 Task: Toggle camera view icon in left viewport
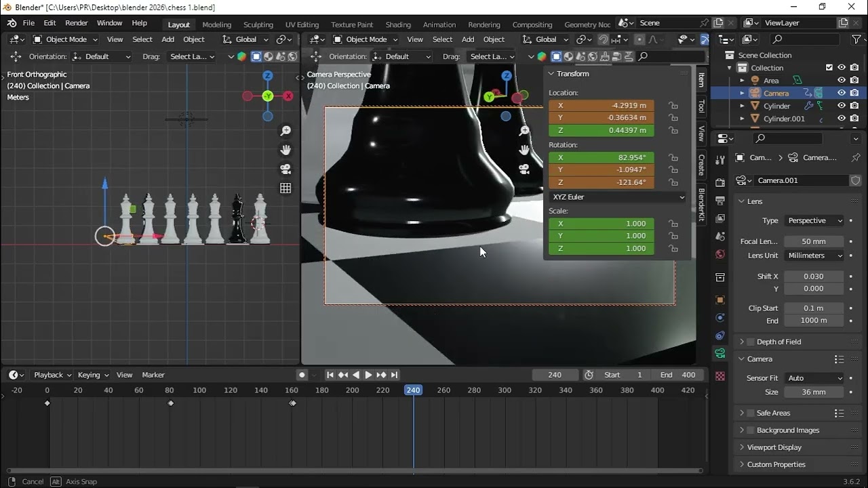click(285, 169)
